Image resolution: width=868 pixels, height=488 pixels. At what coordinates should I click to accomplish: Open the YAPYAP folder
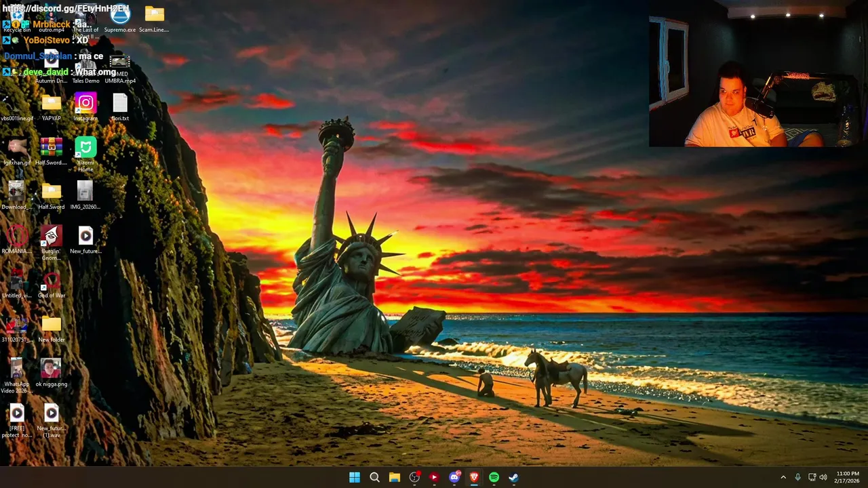point(52,107)
